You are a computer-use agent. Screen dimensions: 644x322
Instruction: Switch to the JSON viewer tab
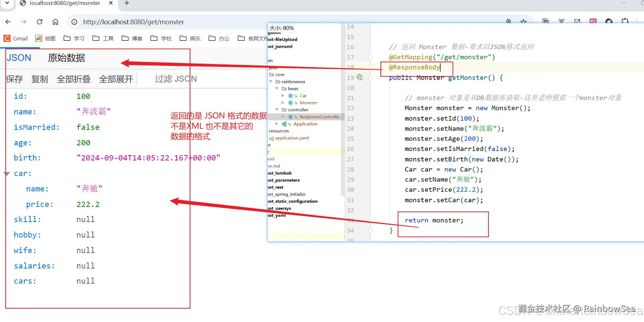pos(19,58)
